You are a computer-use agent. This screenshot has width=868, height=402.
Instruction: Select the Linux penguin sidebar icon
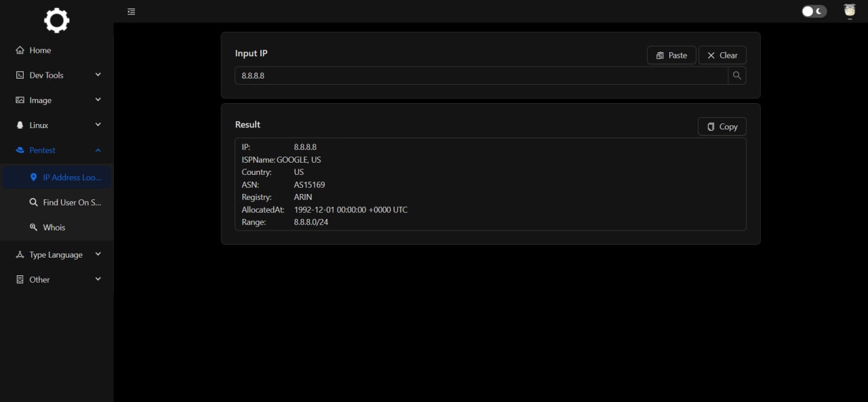pyautogui.click(x=19, y=125)
